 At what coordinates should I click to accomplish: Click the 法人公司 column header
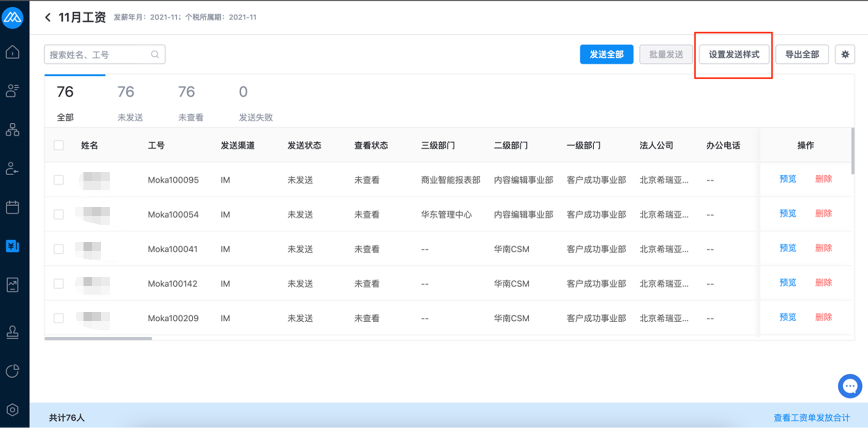[656, 146]
